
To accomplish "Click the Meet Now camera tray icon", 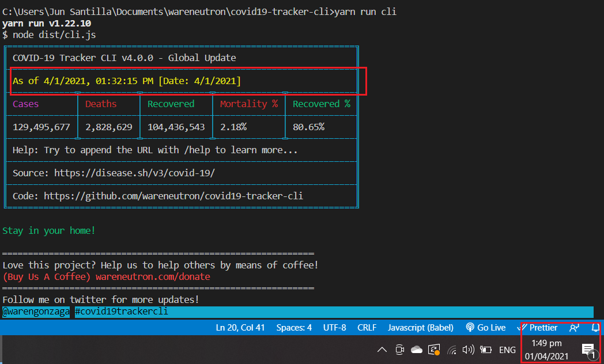I will coord(400,350).
